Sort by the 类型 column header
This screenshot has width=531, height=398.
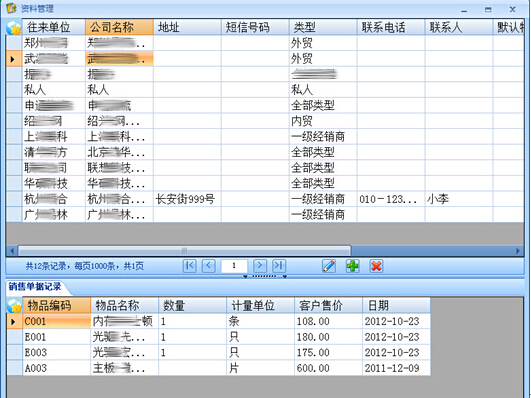[323, 27]
